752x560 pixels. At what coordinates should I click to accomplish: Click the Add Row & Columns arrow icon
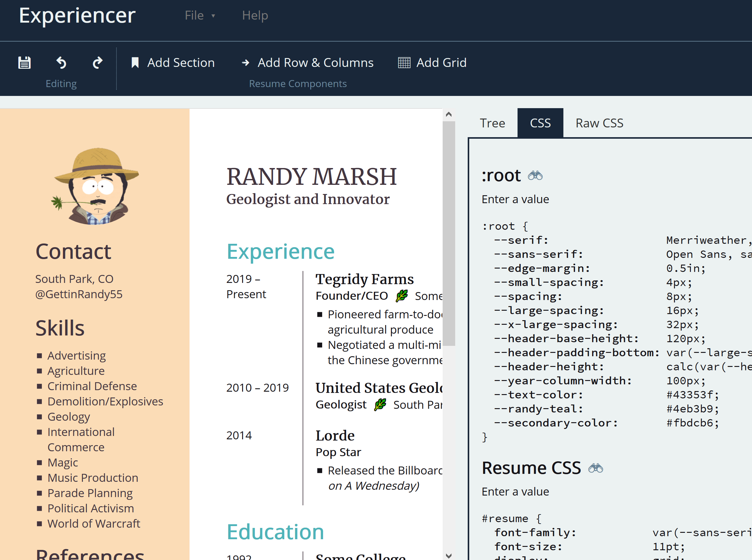245,62
